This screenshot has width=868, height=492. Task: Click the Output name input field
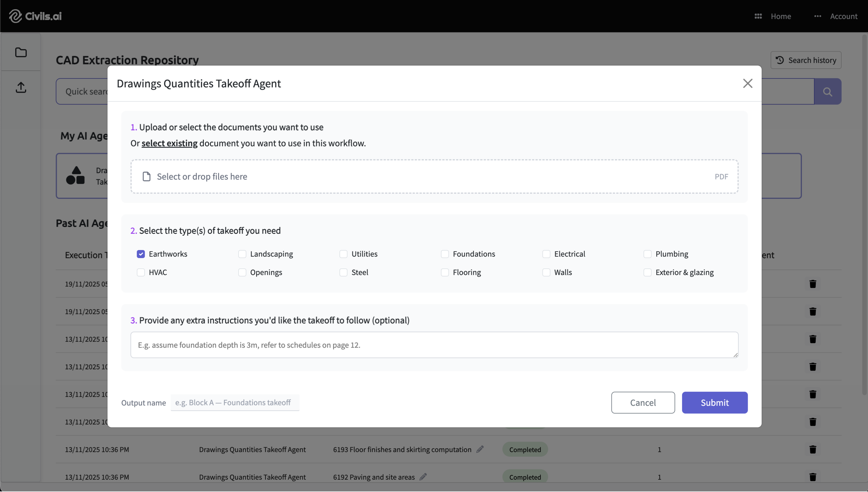tap(235, 402)
